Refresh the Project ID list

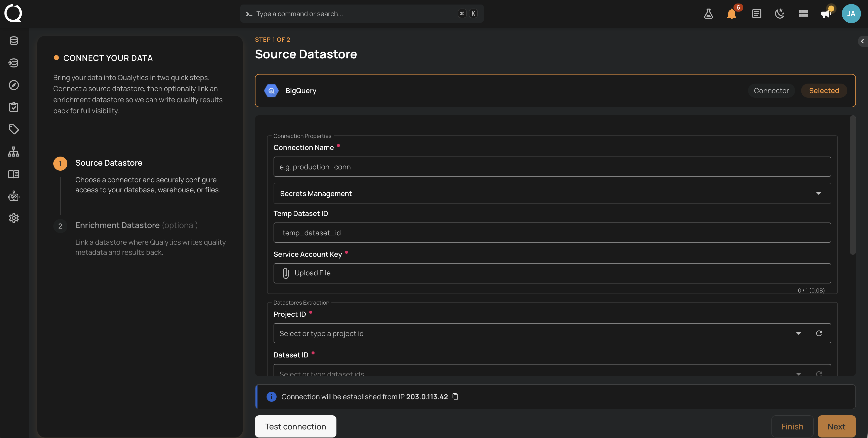pos(819,333)
